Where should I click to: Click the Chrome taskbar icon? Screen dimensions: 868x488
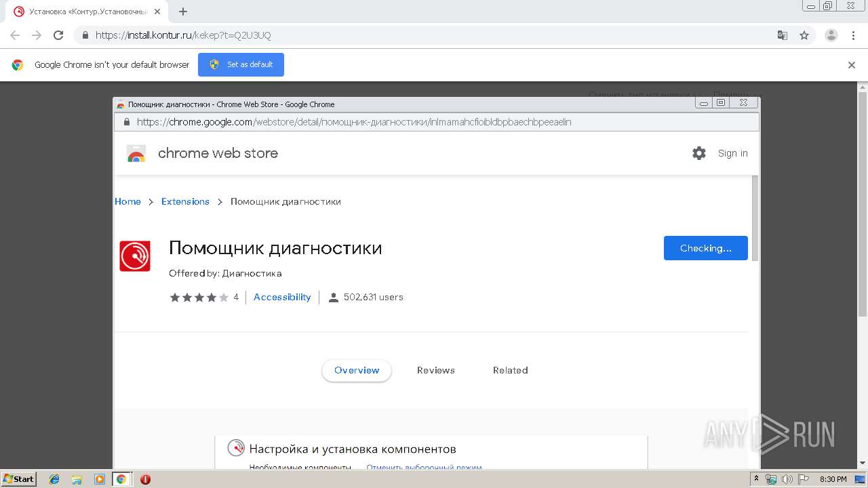121,479
